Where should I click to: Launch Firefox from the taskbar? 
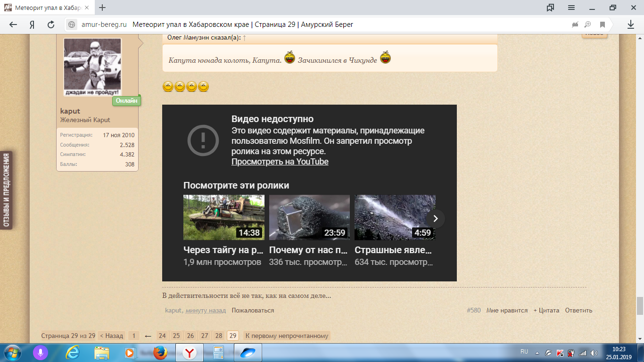tap(160, 352)
